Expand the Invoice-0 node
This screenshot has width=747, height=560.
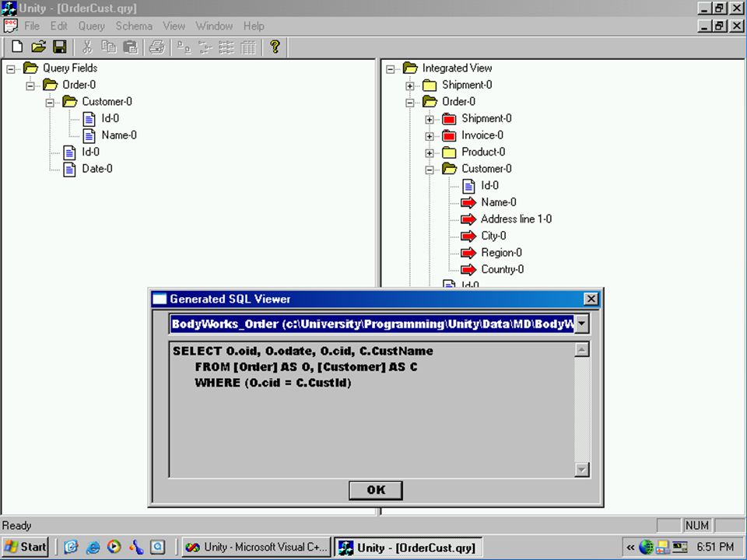pyautogui.click(x=430, y=136)
